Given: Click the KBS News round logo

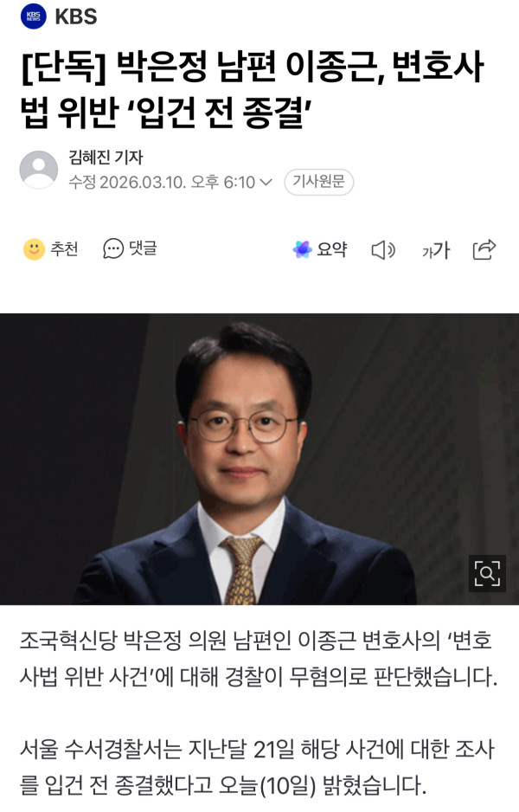Looking at the screenshot, I should pyautogui.click(x=34, y=16).
